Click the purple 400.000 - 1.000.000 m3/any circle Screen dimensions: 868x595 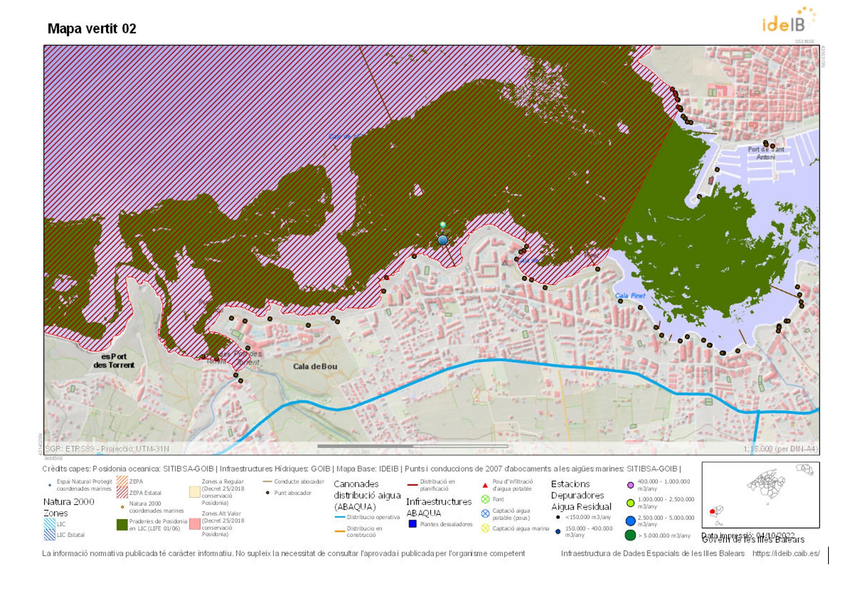pos(630,485)
